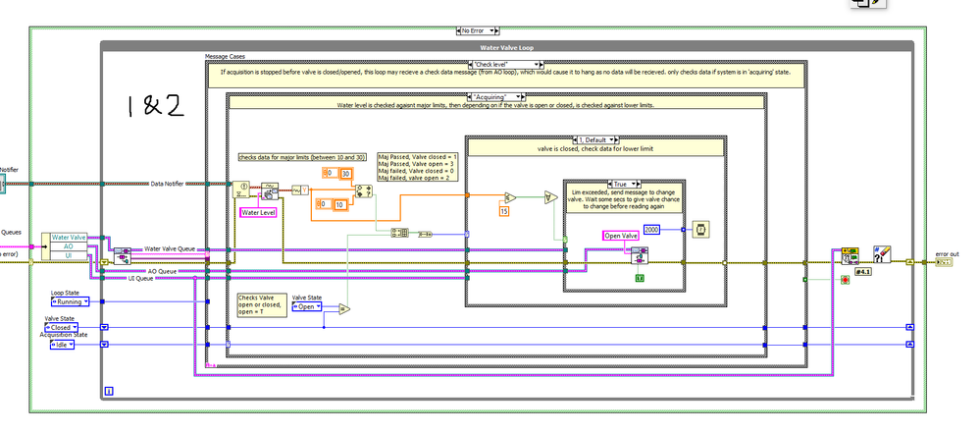Click the error out indicator terminal
The height and width of the screenshot is (434, 980).
pos(943,262)
